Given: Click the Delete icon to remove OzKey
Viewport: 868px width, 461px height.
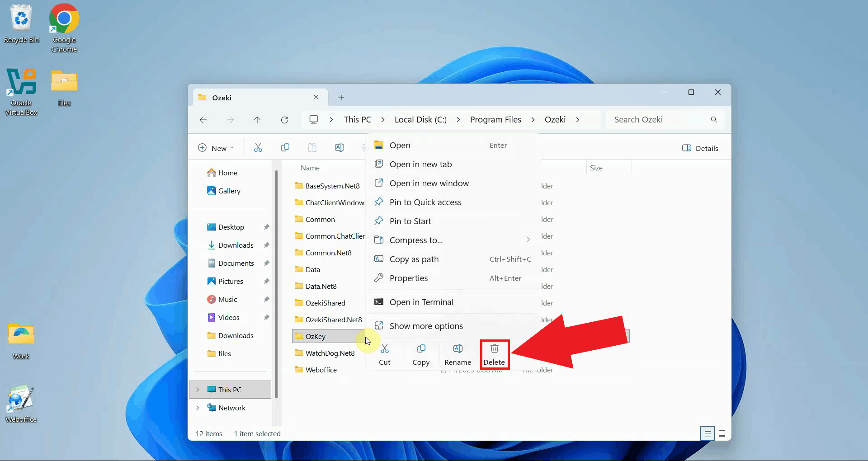Looking at the screenshot, I should click(494, 354).
